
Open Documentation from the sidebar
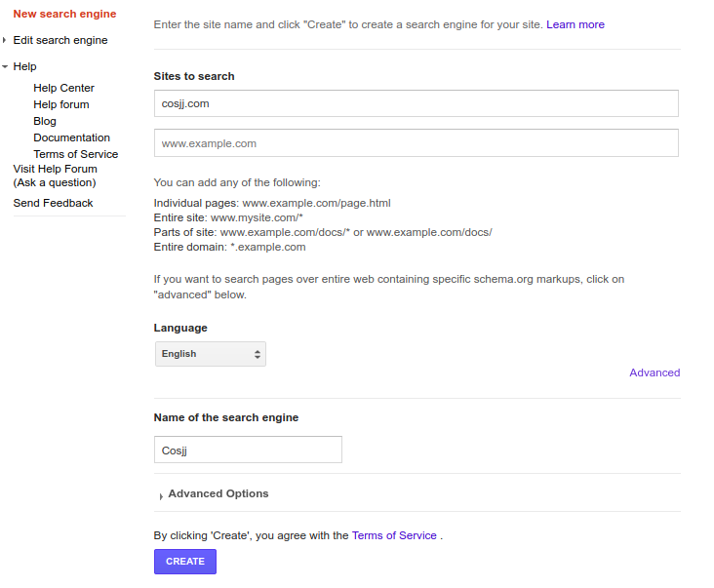[71, 137]
